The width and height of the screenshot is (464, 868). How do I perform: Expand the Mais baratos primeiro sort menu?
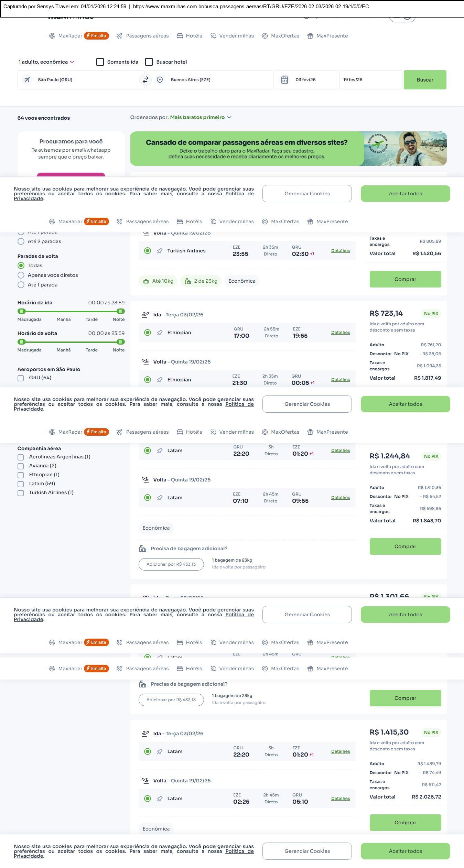point(201,118)
